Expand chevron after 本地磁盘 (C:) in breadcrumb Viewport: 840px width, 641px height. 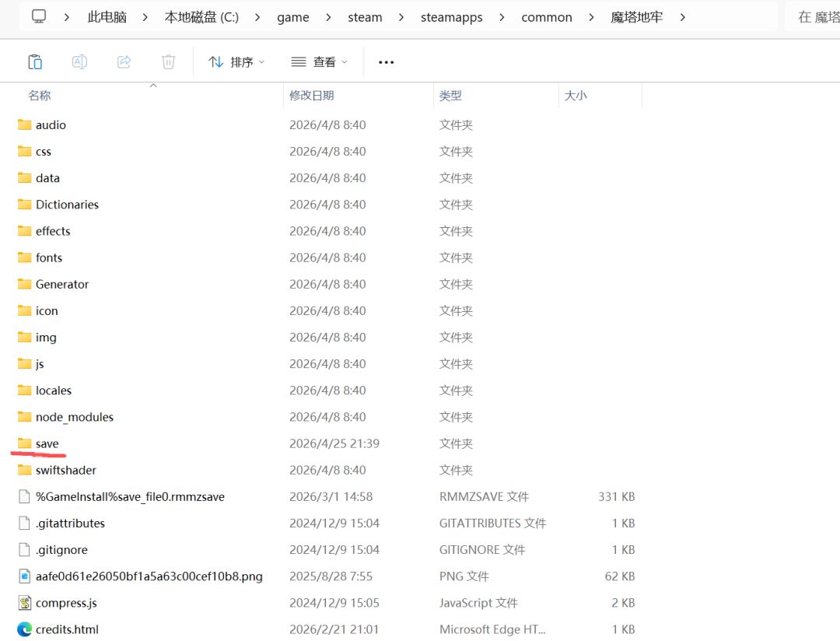[x=257, y=17]
